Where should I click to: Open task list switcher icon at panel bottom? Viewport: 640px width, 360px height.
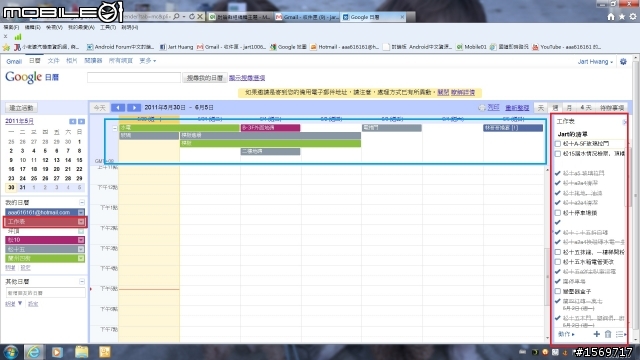tap(620, 334)
